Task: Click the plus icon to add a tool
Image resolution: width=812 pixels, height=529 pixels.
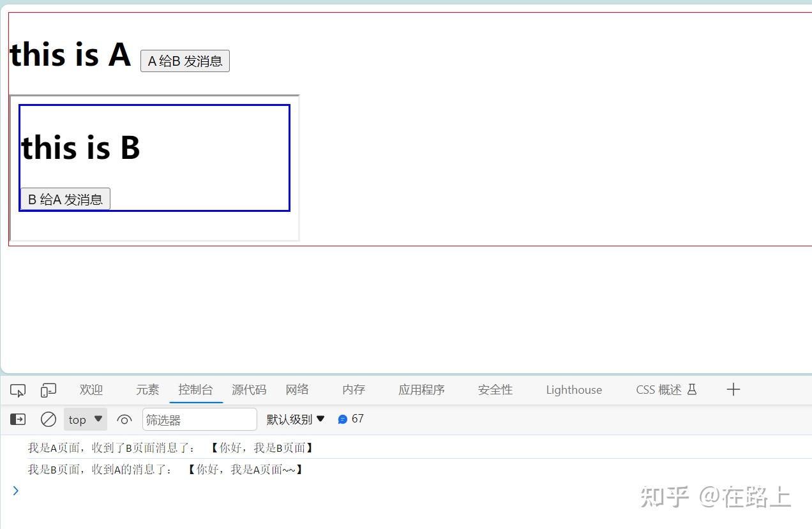Action: tap(733, 389)
